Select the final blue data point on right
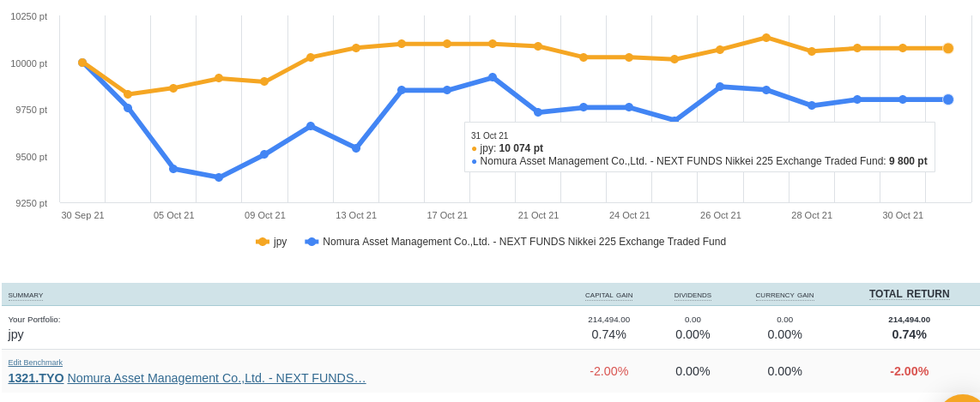 [948, 99]
